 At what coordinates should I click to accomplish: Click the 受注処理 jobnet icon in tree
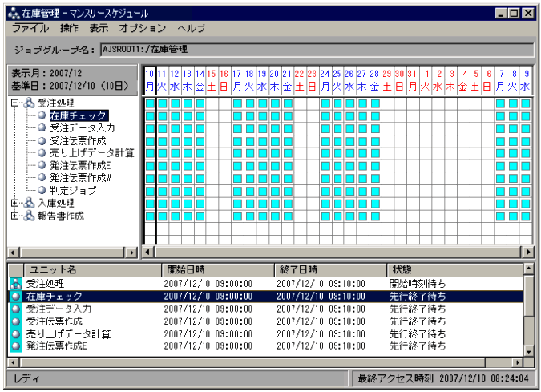pos(29,103)
